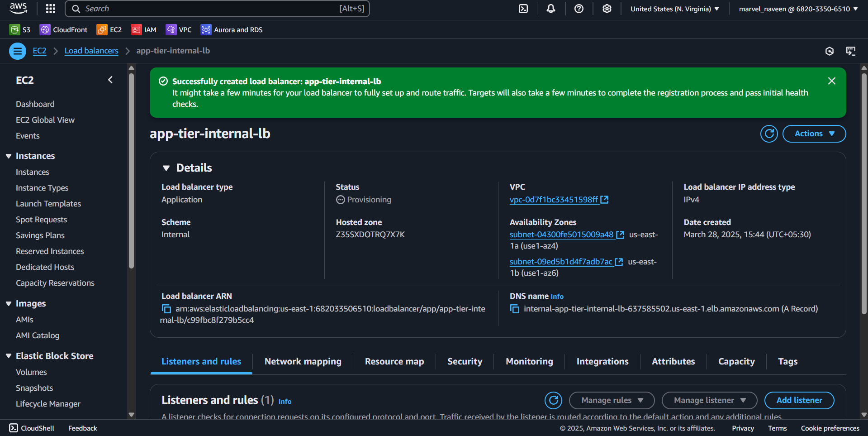This screenshot has height=436, width=868.
Task: Collapse the Elastic Block Store group
Action: (9, 356)
